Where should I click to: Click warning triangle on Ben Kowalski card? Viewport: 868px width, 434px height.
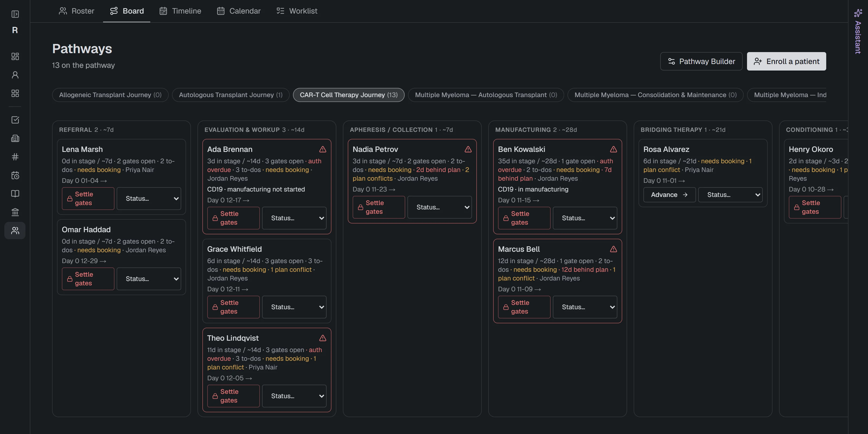[613, 149]
